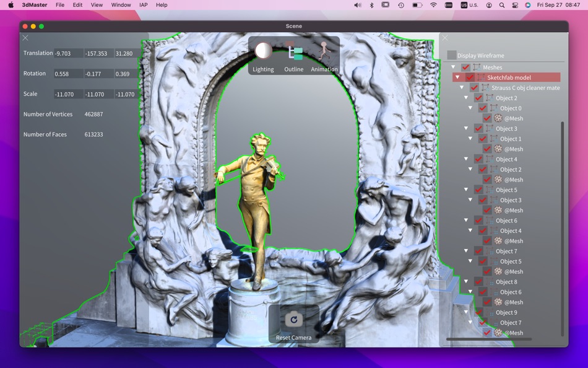Click the mesh sphere icon under Object 1
The image size is (588, 368).
(498, 149)
